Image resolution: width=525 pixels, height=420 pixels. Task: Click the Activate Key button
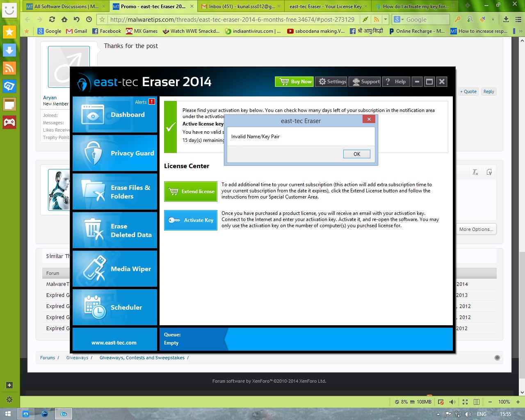pyautogui.click(x=191, y=220)
